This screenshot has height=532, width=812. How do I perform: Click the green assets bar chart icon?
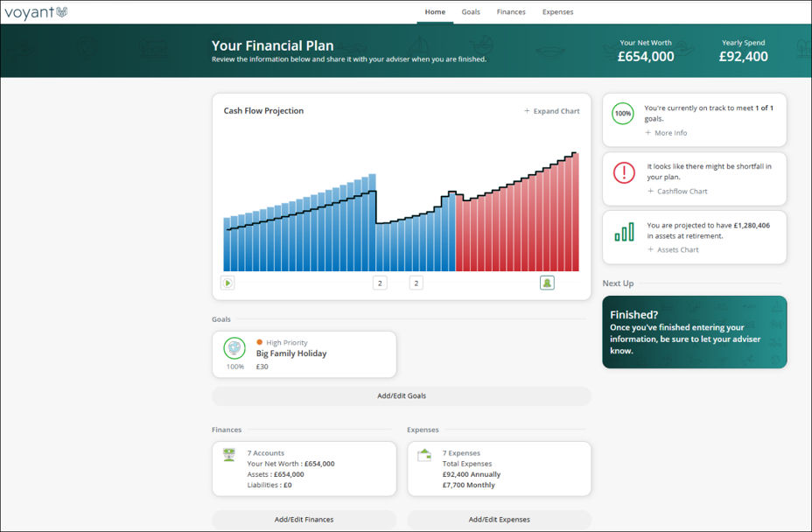[x=624, y=232]
